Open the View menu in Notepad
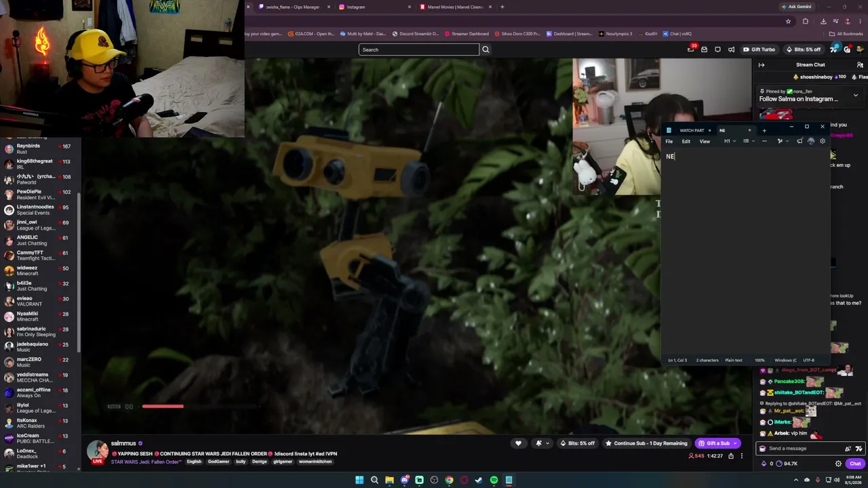Screen dimensions: 868x488 tap(705, 141)
